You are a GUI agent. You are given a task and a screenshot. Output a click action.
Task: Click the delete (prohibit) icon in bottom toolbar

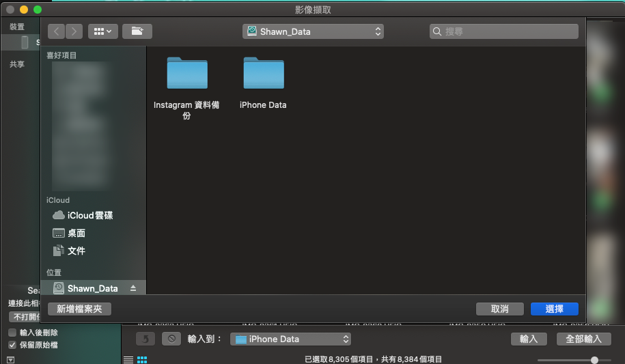pyautogui.click(x=171, y=339)
